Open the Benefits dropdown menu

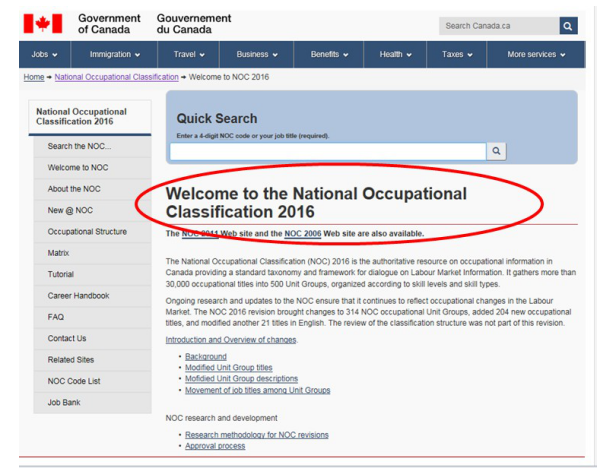point(329,54)
